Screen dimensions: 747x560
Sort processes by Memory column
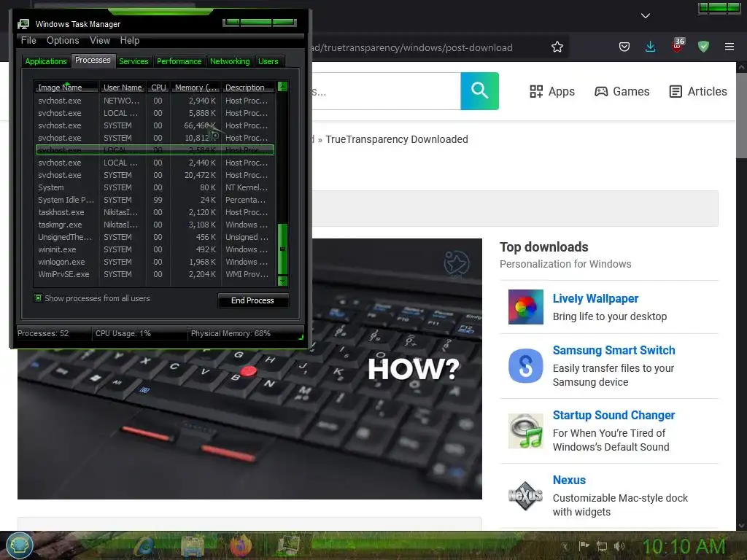(196, 87)
